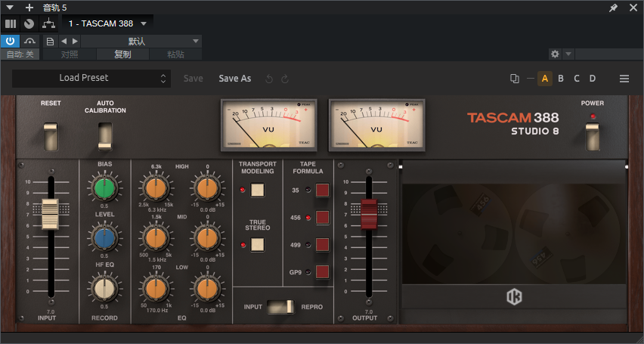Select tape formula 35
Screen dimensions: 644x344
pyautogui.click(x=323, y=190)
